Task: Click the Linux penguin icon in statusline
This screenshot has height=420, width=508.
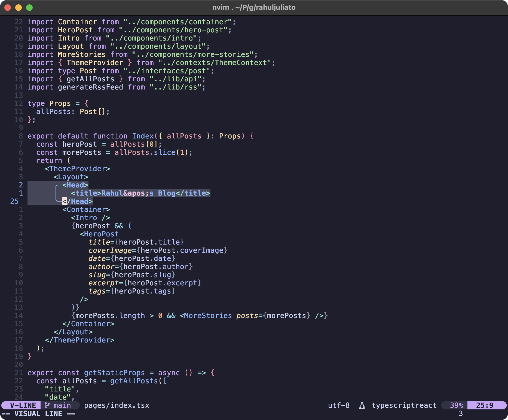Action: point(362,406)
